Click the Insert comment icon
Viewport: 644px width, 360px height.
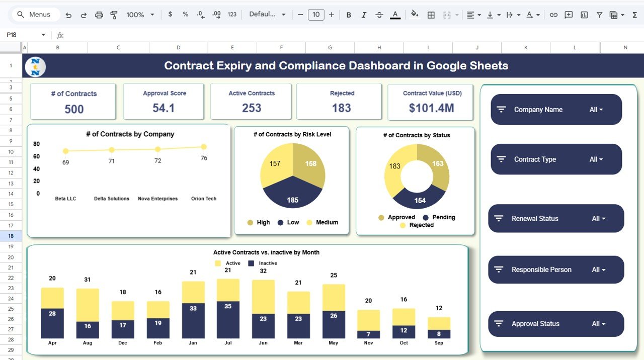pyautogui.click(x=569, y=14)
